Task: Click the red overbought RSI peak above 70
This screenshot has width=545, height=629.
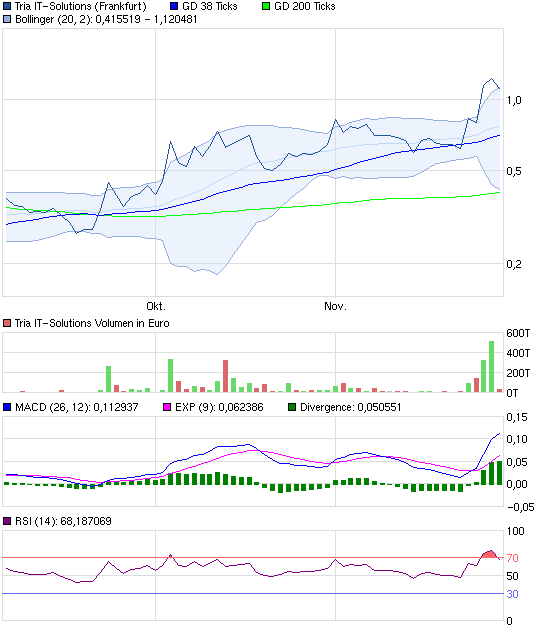Action: point(489,554)
